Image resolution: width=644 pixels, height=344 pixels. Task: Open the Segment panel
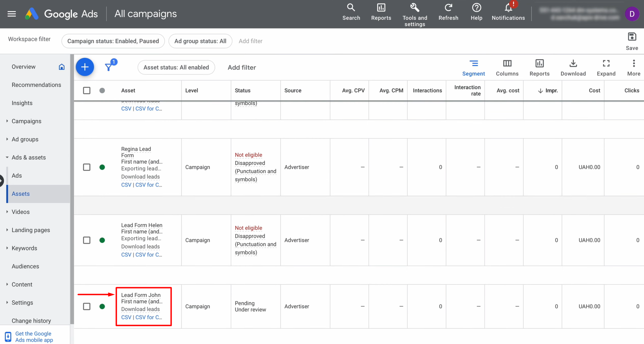pos(474,67)
